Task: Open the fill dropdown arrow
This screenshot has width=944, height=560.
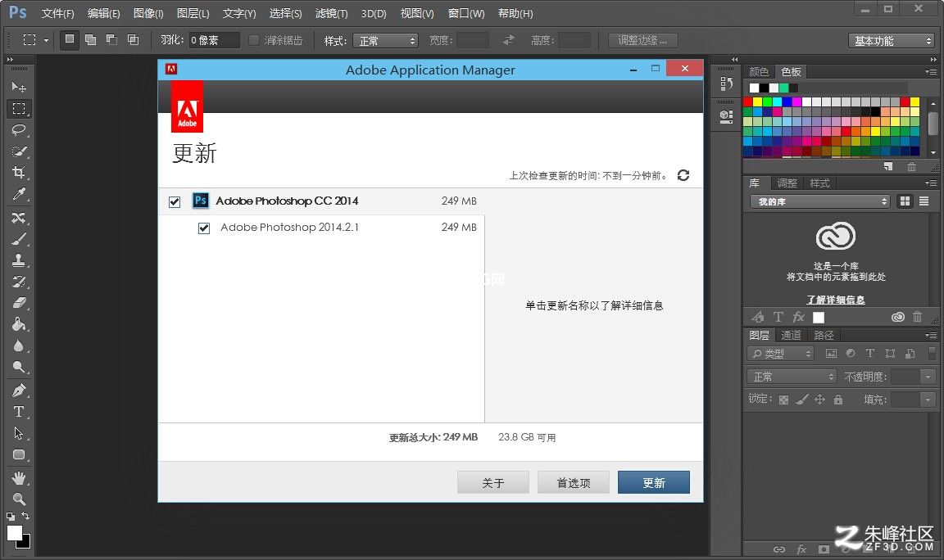Action: click(928, 400)
